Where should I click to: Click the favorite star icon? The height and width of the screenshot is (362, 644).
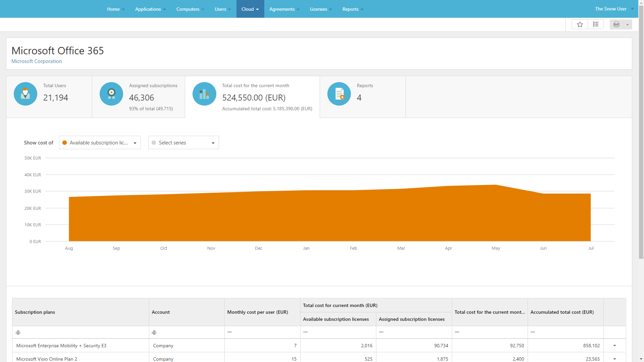(580, 24)
